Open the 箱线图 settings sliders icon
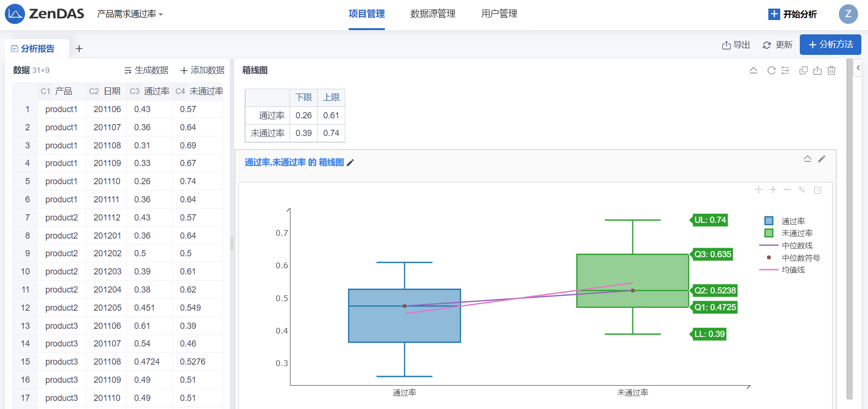This screenshot has height=409, width=868. (785, 71)
